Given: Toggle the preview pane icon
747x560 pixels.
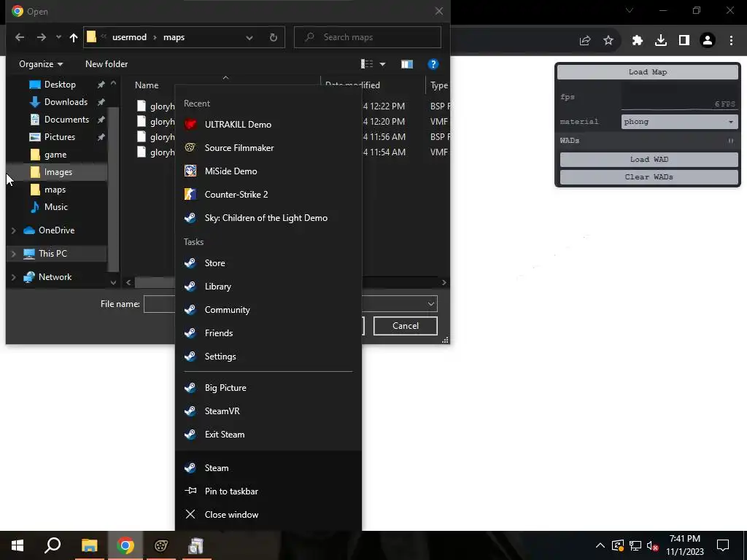Looking at the screenshot, I should click(407, 64).
